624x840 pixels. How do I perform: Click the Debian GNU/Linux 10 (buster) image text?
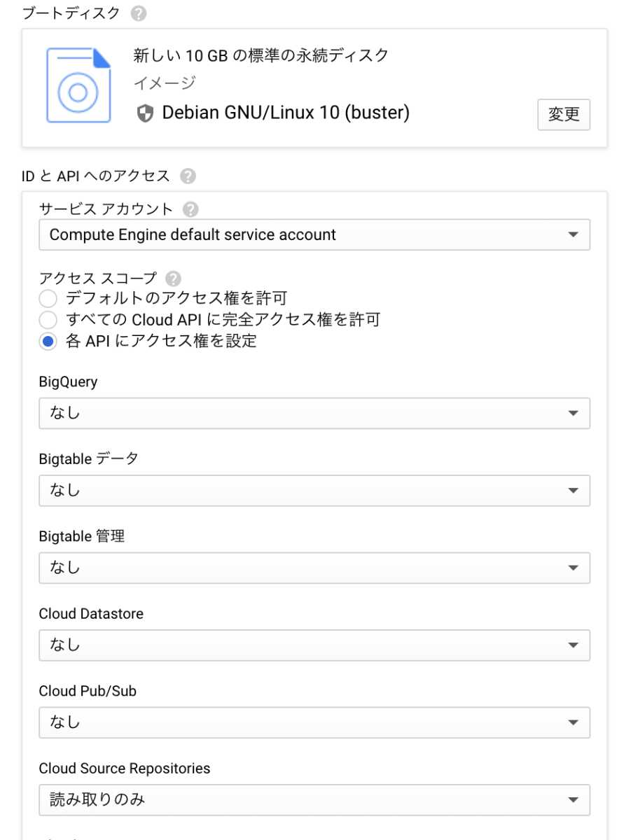pos(286,112)
